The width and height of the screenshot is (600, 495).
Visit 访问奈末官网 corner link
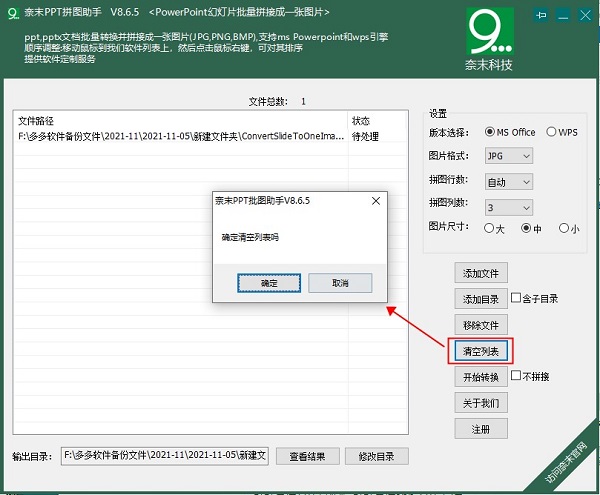pyautogui.click(x=565, y=462)
